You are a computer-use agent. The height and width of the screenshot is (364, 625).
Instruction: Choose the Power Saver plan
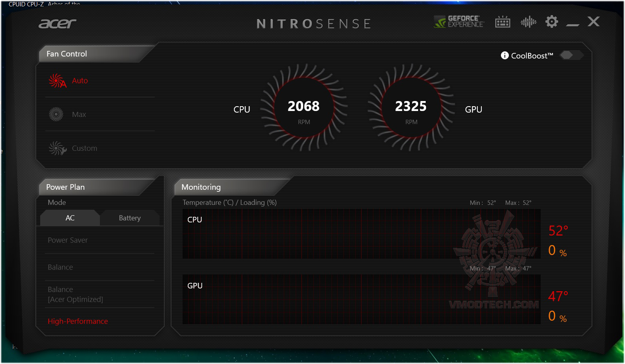tap(68, 240)
